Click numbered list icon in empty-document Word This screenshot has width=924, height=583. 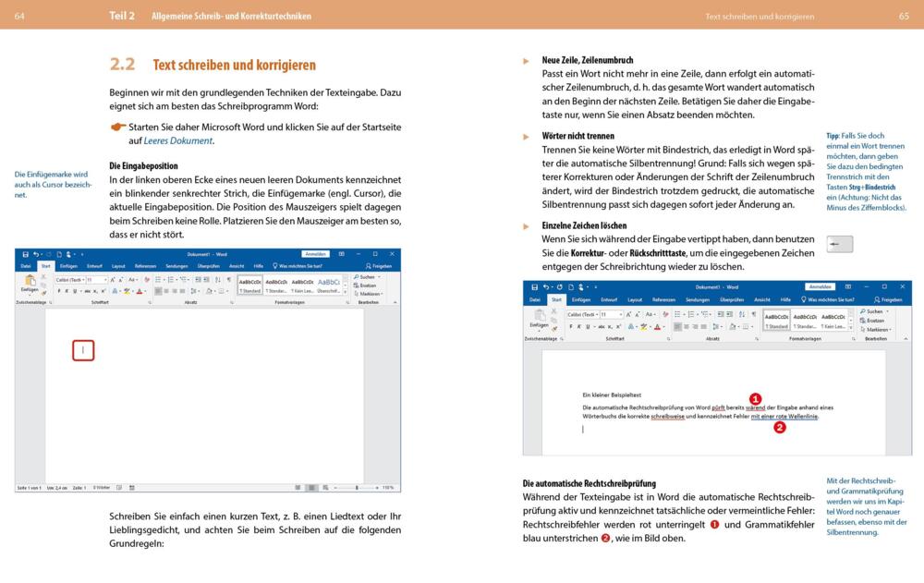171,280
